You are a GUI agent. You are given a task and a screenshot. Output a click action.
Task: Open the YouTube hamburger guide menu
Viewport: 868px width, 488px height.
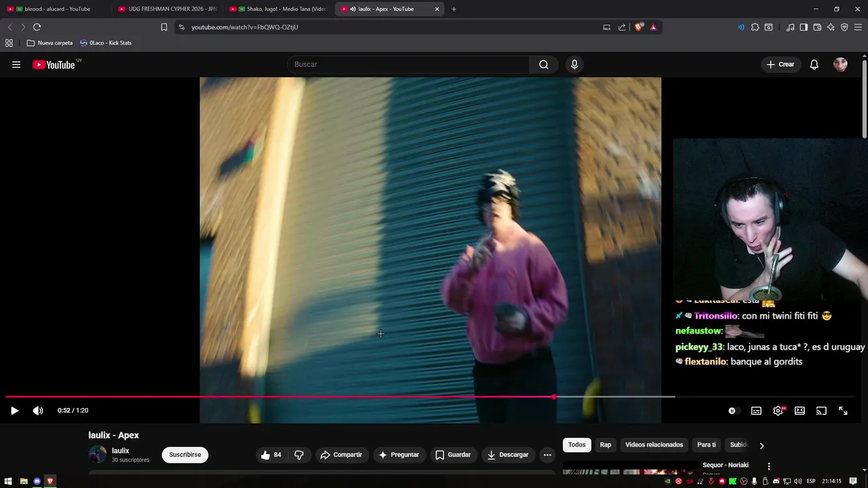click(x=16, y=64)
